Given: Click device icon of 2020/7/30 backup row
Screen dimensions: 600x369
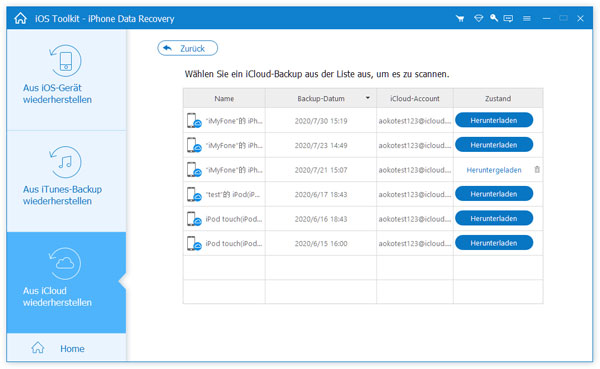Looking at the screenshot, I should (194, 121).
